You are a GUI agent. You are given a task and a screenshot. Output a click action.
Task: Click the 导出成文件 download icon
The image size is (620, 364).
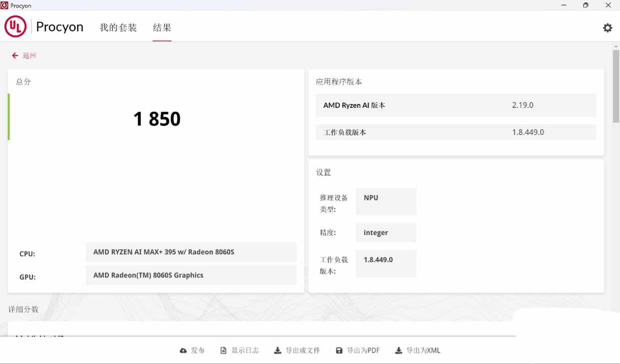277,350
